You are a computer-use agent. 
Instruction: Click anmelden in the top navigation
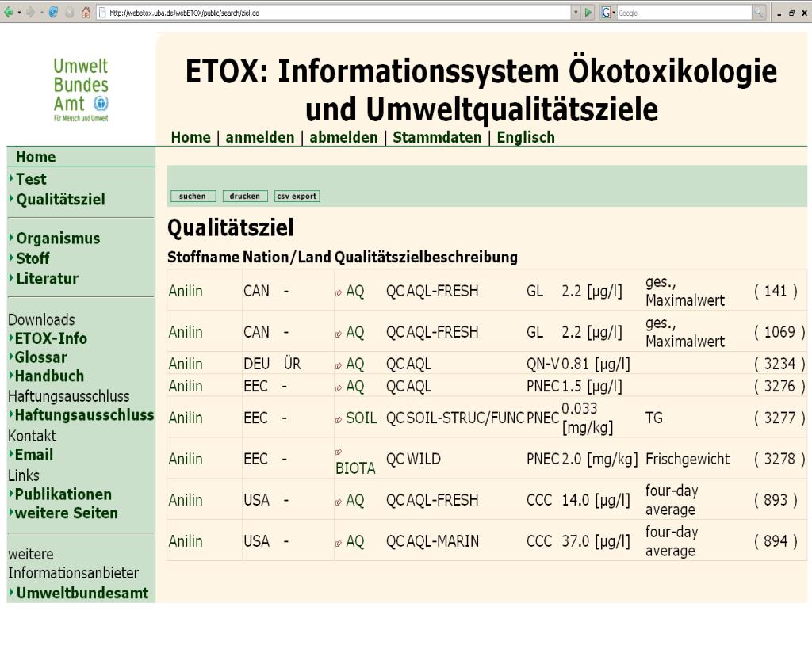click(260, 137)
